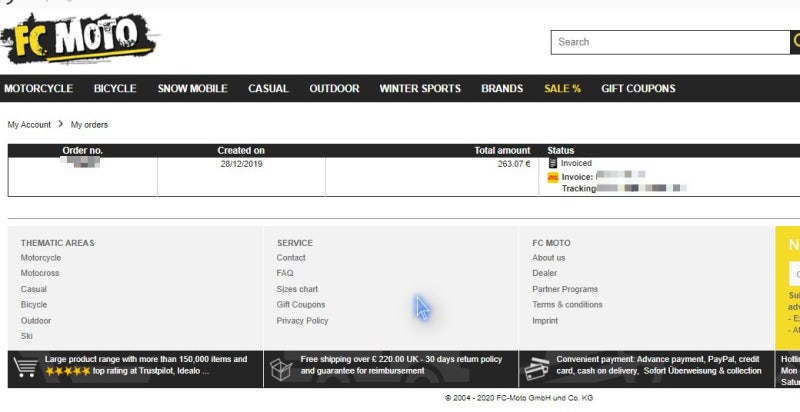The width and height of the screenshot is (800, 412).
Task: Click the Total amount column header
Action: pyautogui.click(x=503, y=150)
